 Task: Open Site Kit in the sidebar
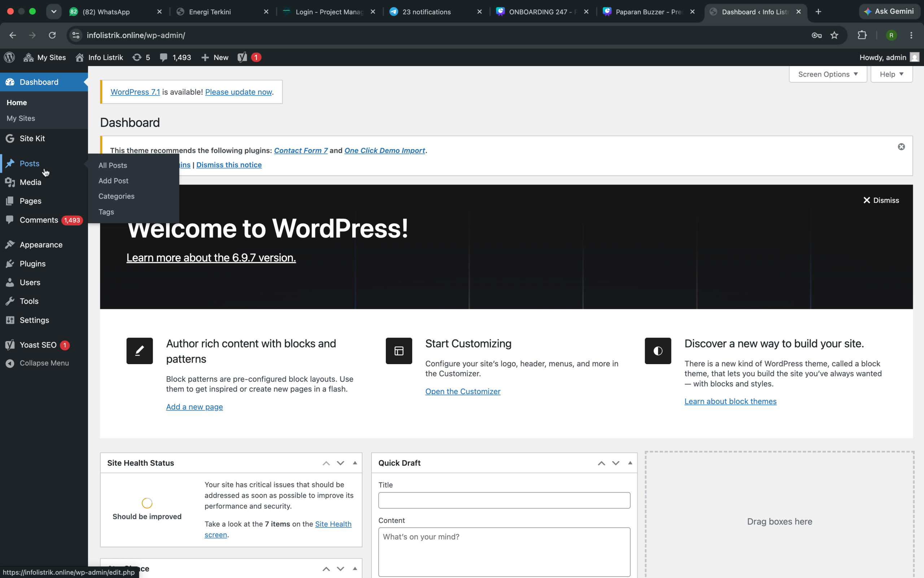[x=44, y=138]
